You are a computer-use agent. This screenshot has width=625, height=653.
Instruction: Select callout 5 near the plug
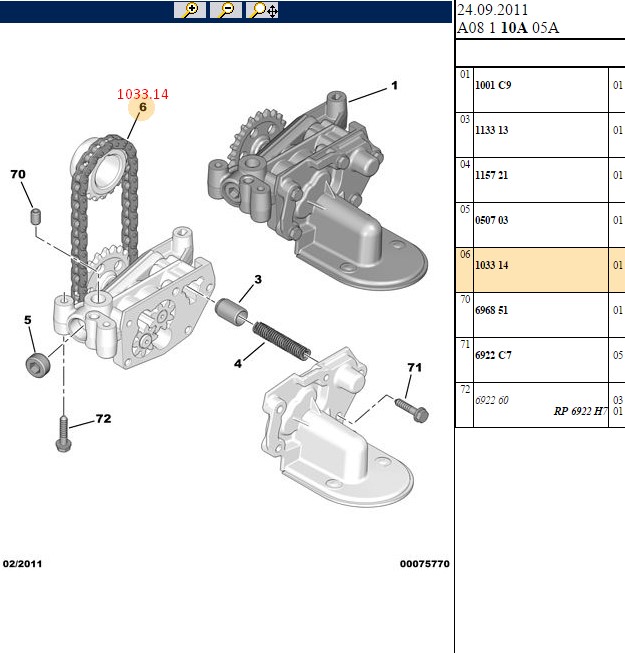click(27, 320)
